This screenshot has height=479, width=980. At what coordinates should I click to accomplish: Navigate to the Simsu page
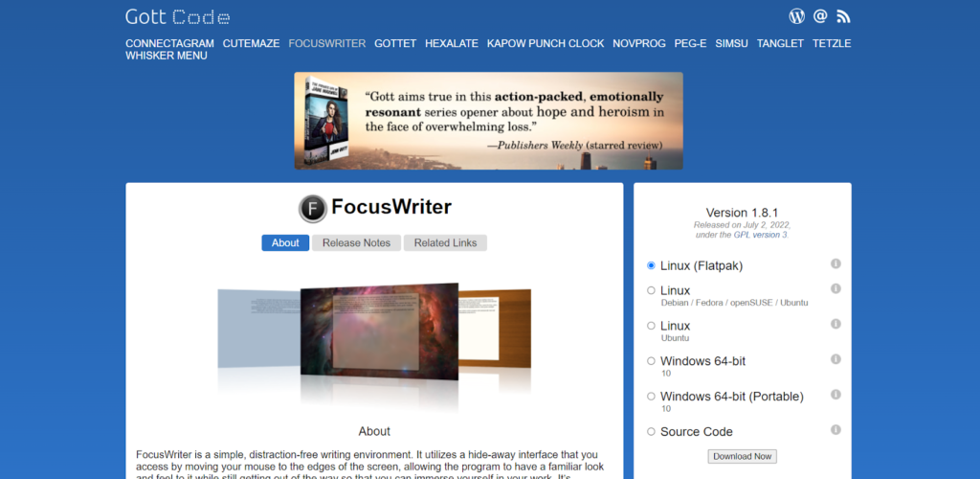[x=731, y=44]
